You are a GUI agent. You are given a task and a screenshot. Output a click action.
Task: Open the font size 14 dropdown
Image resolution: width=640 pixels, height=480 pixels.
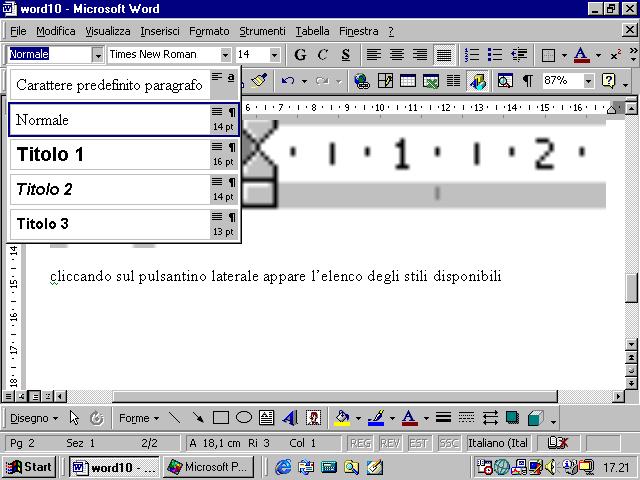[275, 55]
